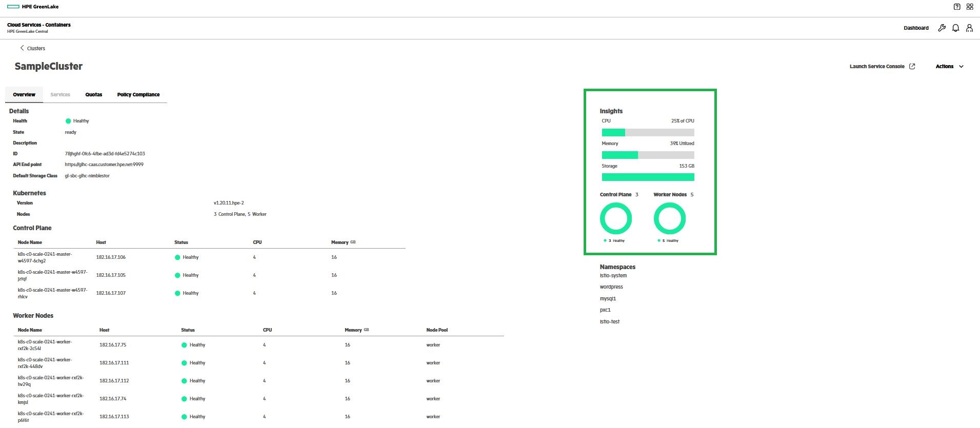980x428 pixels.
Task: Click host 182.16.17.105
Action: coord(111,275)
